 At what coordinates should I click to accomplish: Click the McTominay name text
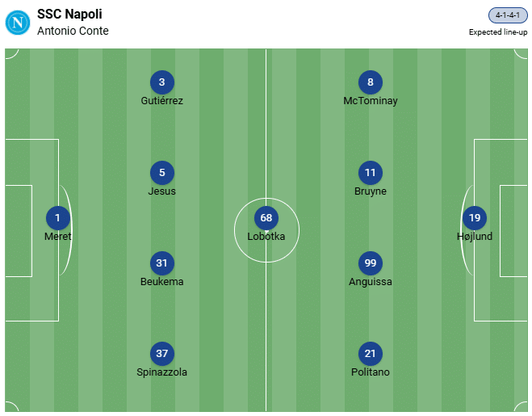(x=371, y=101)
